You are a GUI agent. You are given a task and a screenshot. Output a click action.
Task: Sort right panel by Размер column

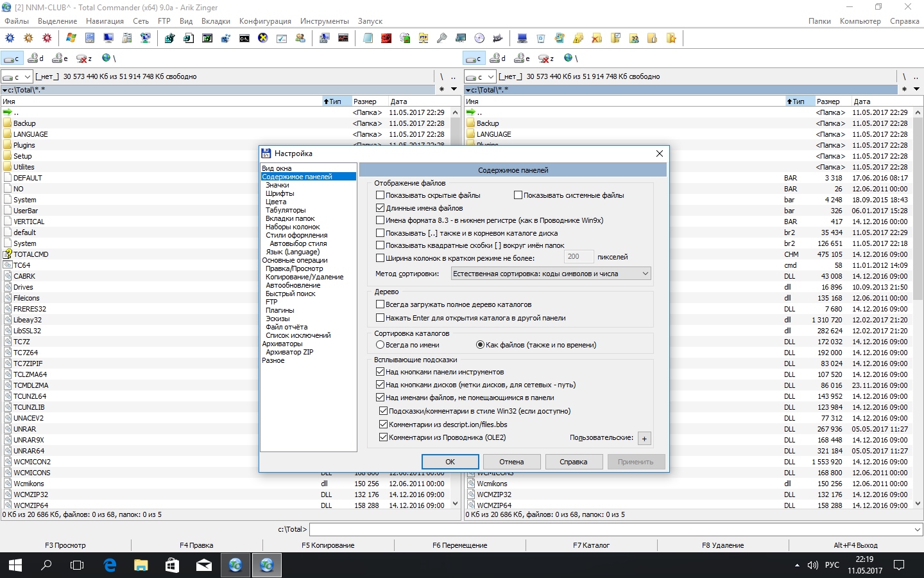point(832,101)
